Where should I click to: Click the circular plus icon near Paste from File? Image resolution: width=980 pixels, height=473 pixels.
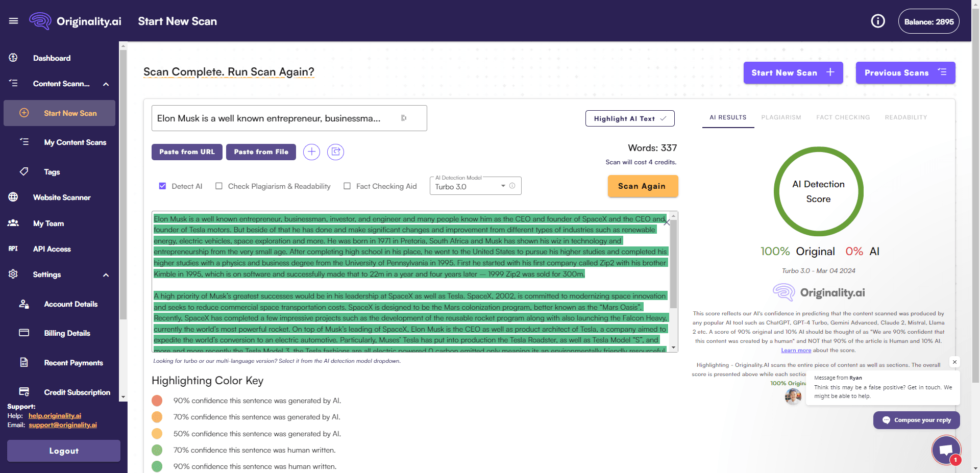click(311, 152)
